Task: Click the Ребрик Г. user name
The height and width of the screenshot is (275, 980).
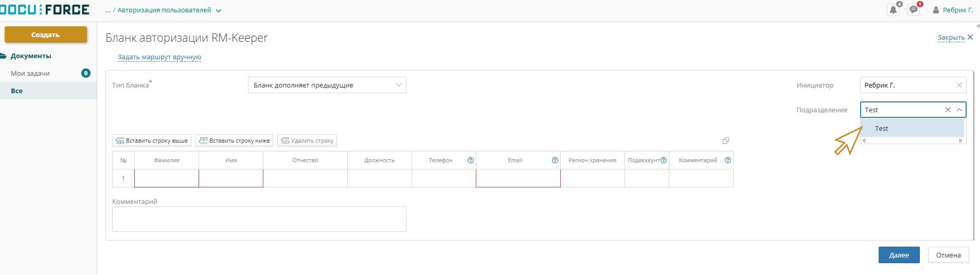Action: [957, 10]
